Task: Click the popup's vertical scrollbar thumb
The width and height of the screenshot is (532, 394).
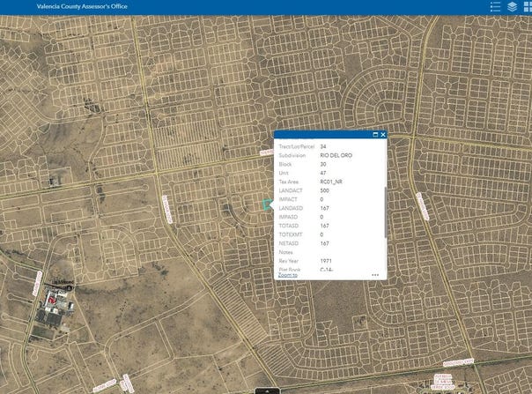Action: coord(386,212)
